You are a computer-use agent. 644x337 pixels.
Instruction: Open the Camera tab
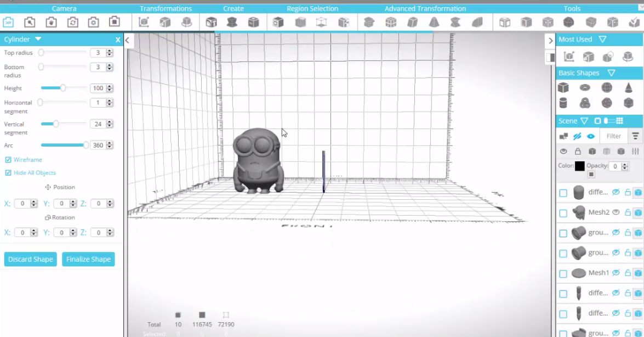pyautogui.click(x=64, y=8)
